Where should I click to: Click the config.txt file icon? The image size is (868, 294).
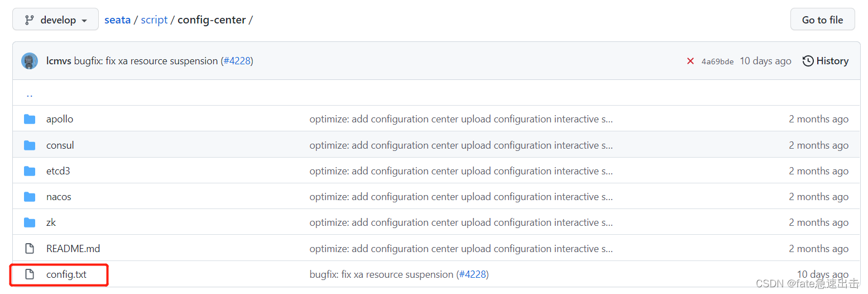click(x=30, y=274)
